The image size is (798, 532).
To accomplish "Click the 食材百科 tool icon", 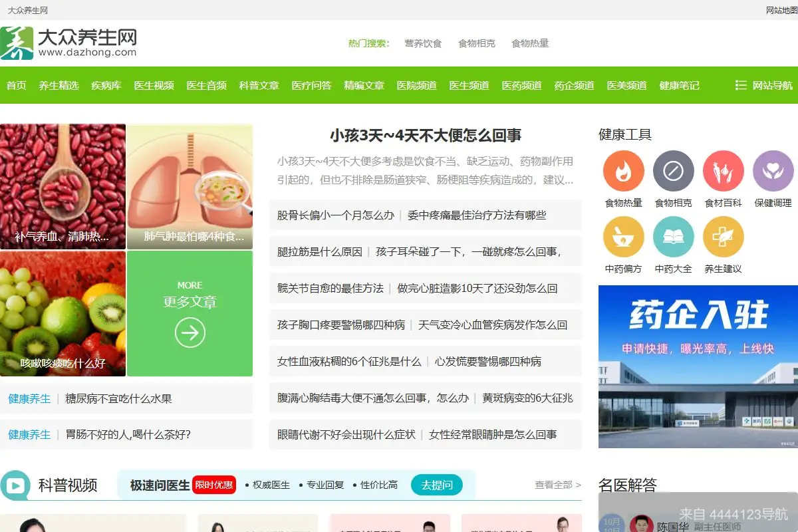I will pyautogui.click(x=723, y=170).
